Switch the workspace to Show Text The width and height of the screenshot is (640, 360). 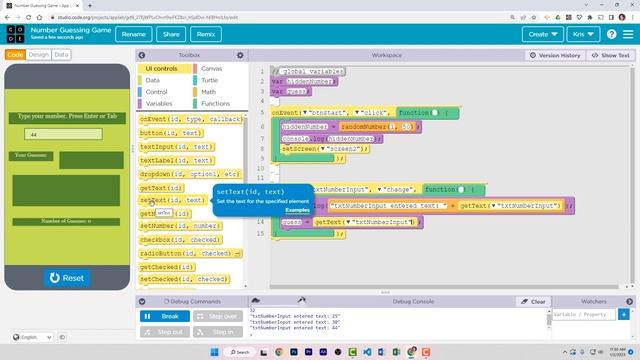[611, 55]
